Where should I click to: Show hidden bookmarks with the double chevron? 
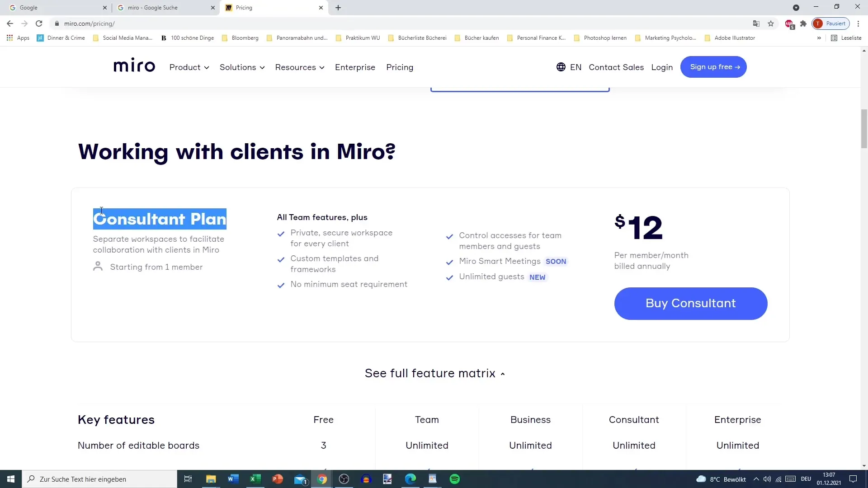point(819,38)
